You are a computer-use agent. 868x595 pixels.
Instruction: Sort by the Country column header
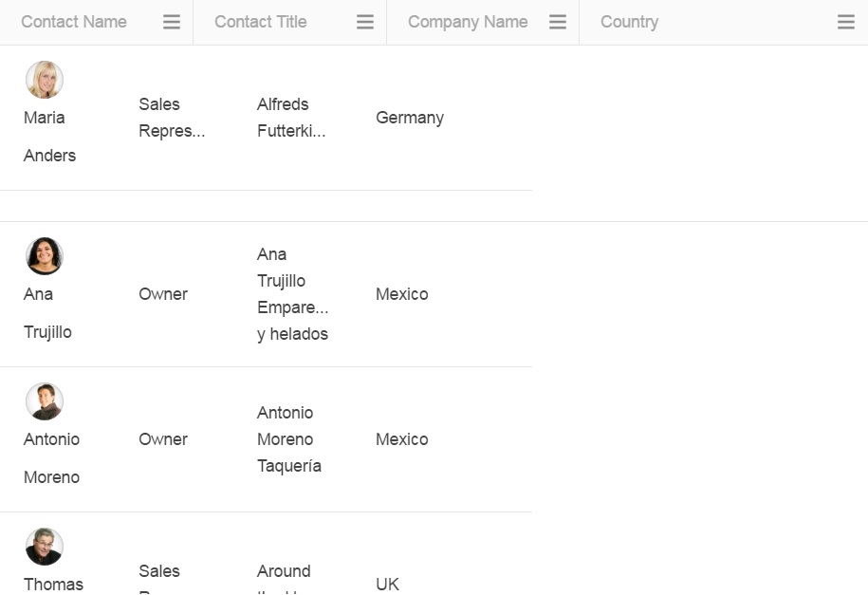(629, 22)
